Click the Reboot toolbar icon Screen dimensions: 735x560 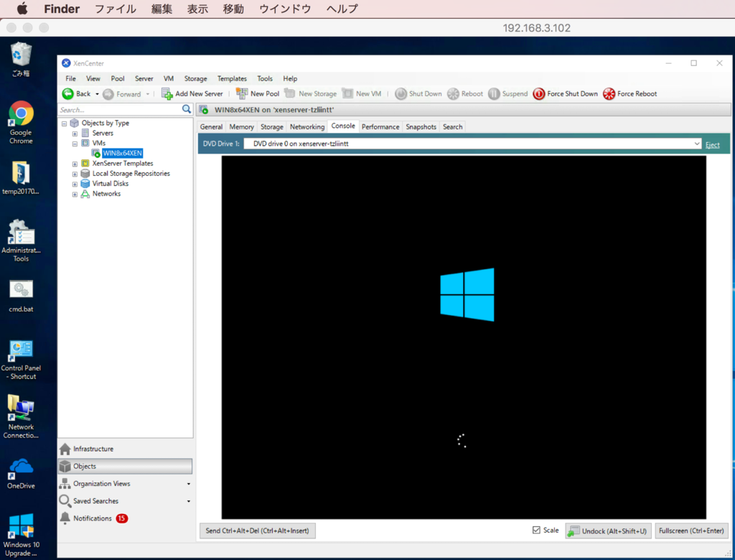click(454, 94)
